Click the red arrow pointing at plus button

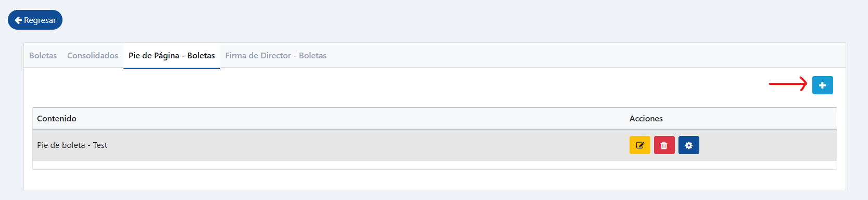788,84
